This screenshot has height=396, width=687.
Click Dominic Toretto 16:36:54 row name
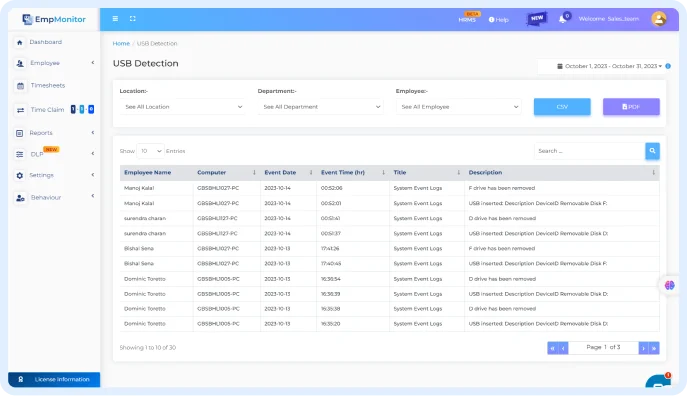(x=145, y=279)
